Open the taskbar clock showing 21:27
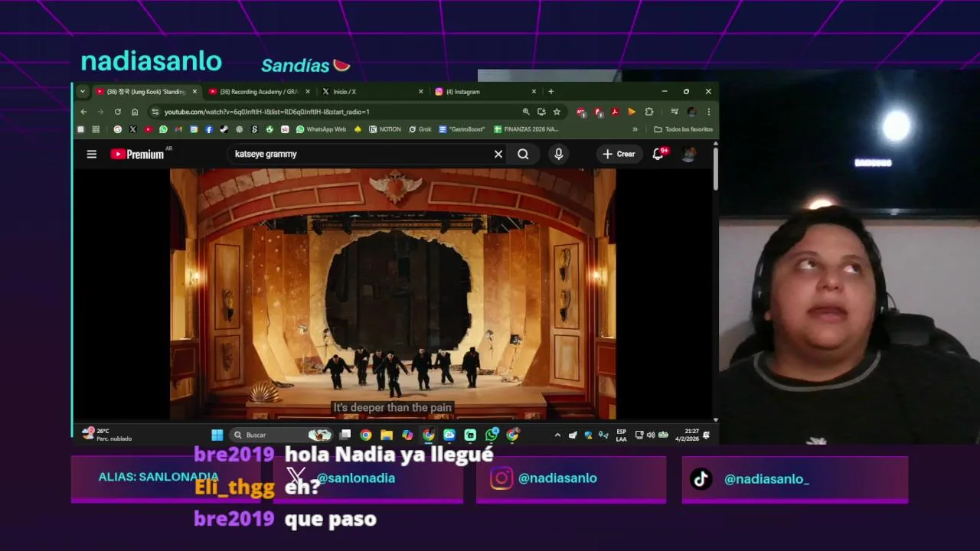This screenshot has height=551, width=980. pos(687,435)
